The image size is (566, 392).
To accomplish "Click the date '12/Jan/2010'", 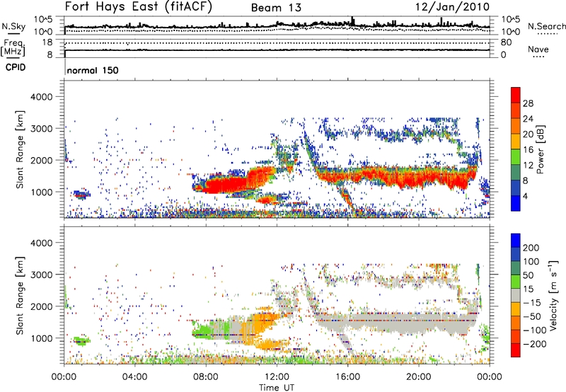I will tap(452, 6).
